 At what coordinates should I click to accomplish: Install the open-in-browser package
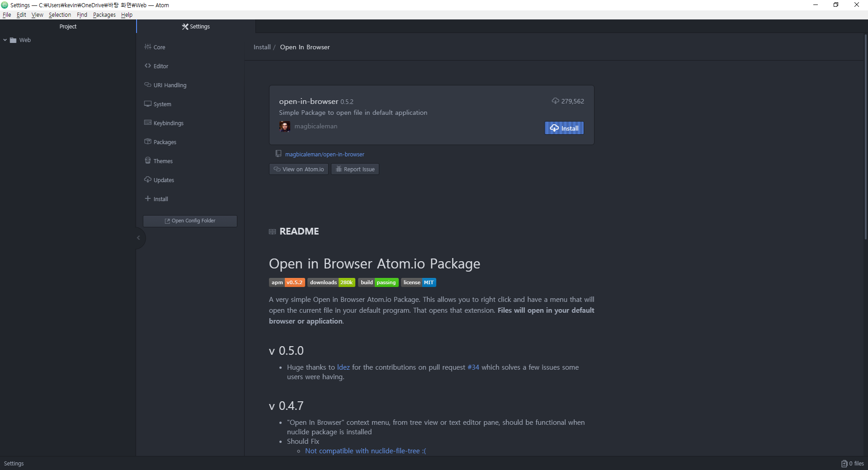click(564, 128)
